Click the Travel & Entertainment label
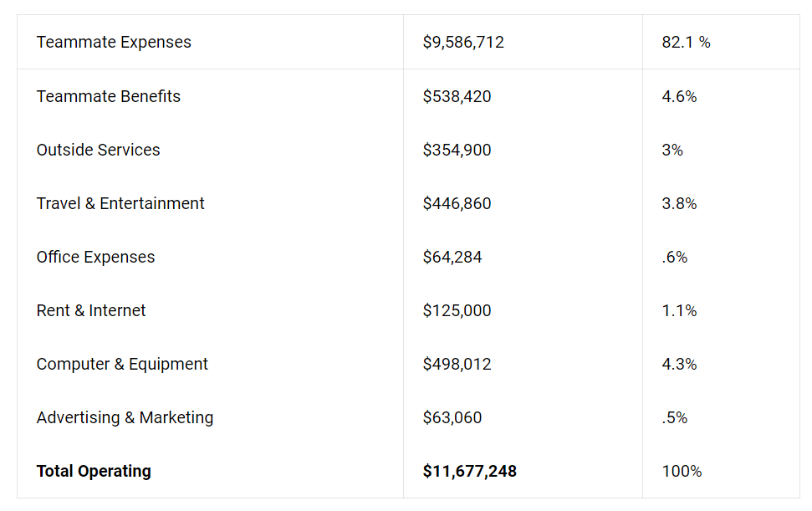 [120, 203]
